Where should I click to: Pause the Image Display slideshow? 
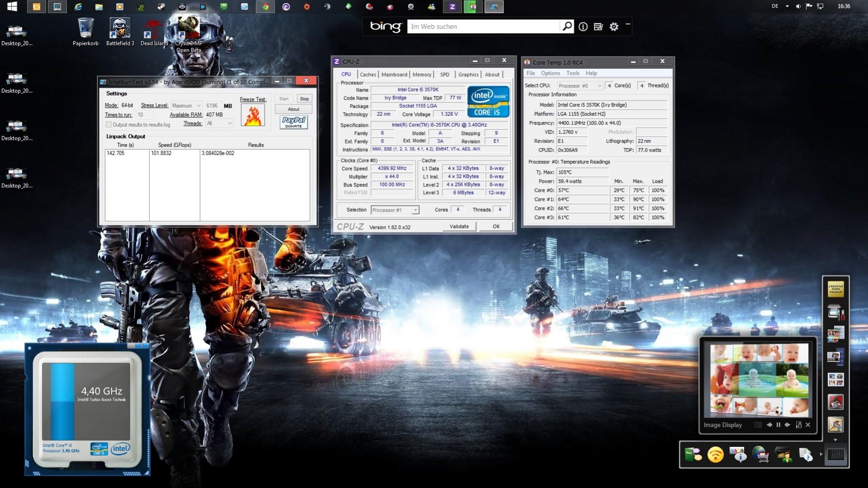click(x=778, y=425)
